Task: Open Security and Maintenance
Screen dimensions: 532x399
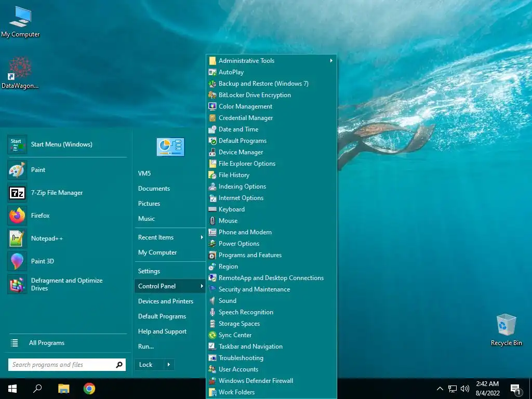Action: click(x=271, y=289)
